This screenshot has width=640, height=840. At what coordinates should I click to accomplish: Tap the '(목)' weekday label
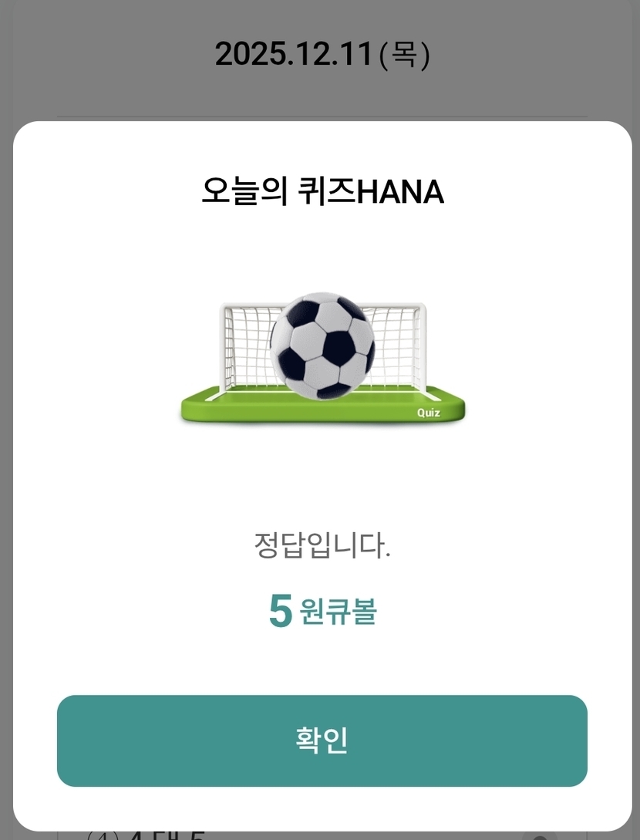[405, 54]
